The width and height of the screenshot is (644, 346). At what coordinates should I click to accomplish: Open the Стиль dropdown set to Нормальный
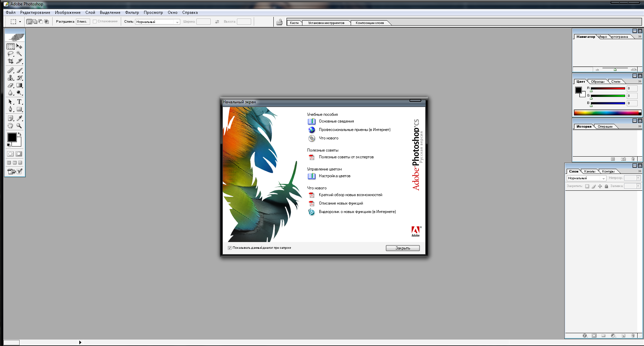[x=157, y=22]
